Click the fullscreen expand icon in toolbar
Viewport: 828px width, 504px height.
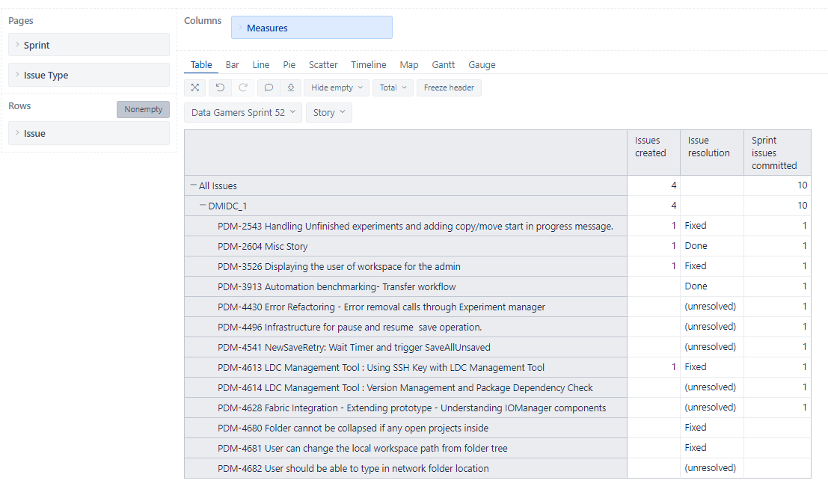tap(195, 87)
